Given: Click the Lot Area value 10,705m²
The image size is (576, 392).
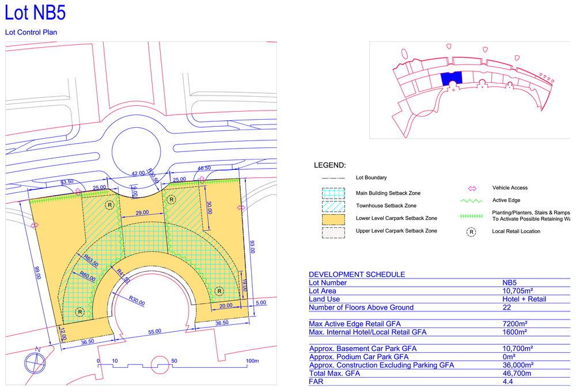Looking at the screenshot, I should tap(517, 291).
